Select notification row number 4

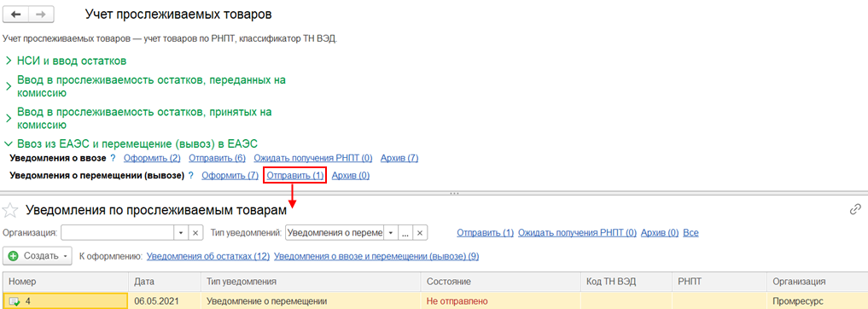pos(434,301)
